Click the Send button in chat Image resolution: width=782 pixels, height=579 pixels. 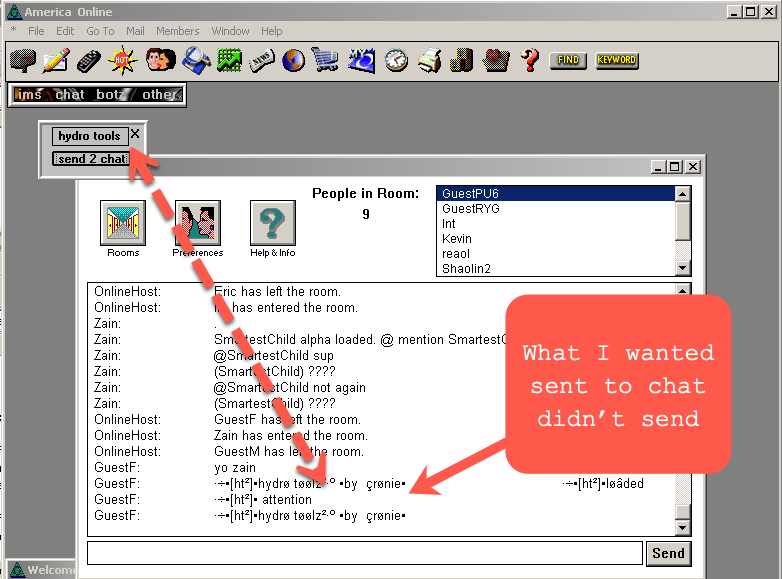pos(668,554)
